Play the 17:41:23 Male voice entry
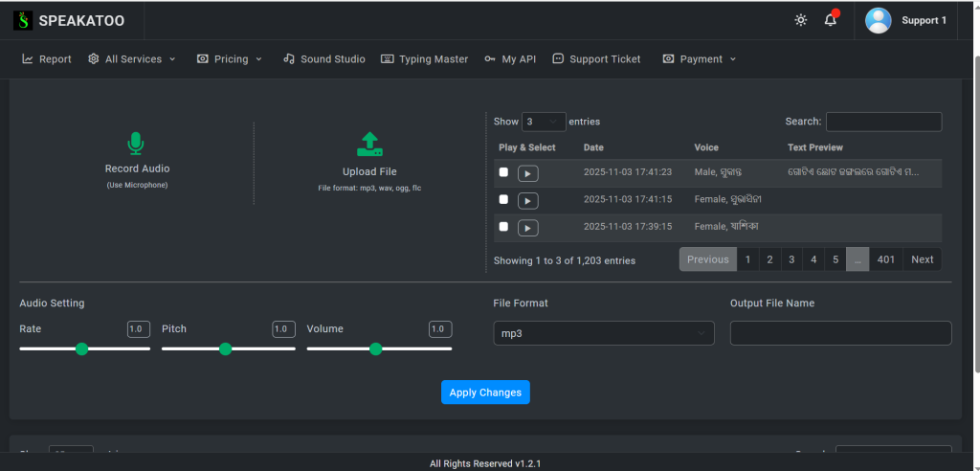The height and width of the screenshot is (471, 980). (x=528, y=173)
